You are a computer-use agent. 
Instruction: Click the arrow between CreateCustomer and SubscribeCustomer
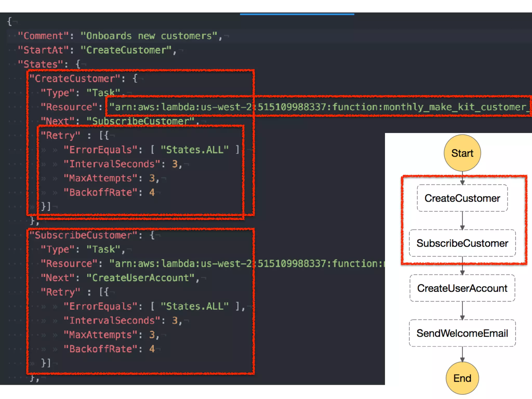pyautogui.click(x=462, y=221)
